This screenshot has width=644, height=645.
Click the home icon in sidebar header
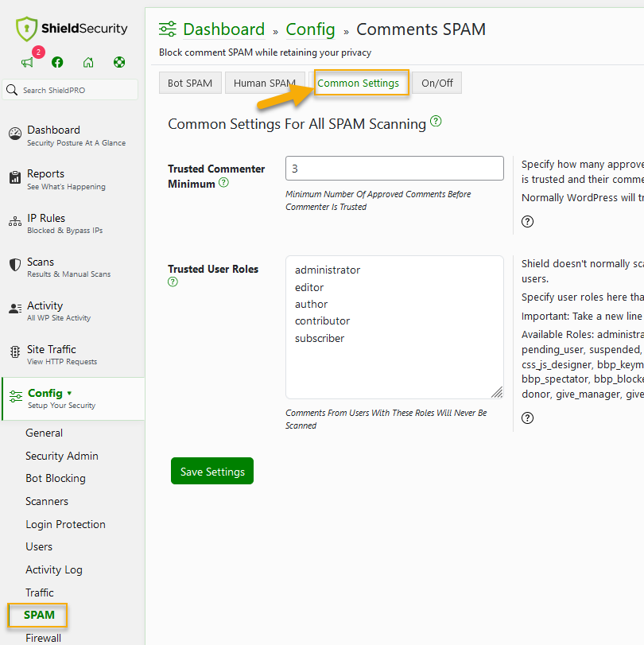[x=88, y=62]
